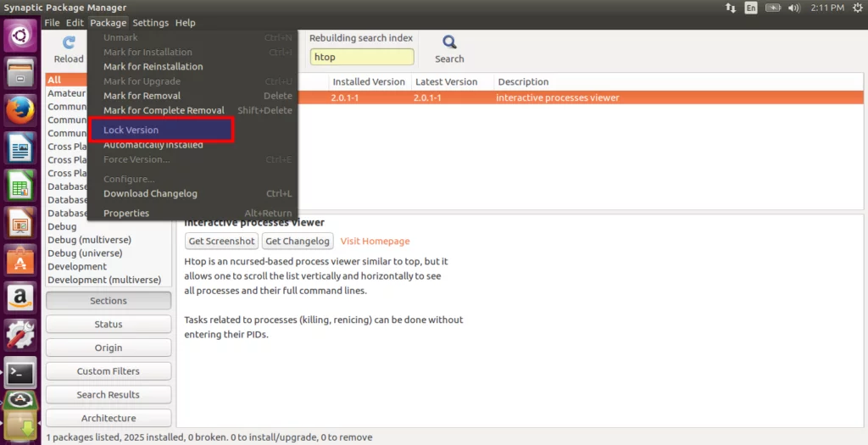Click the package count status bar text
The width and height of the screenshot is (868, 445).
209,437
